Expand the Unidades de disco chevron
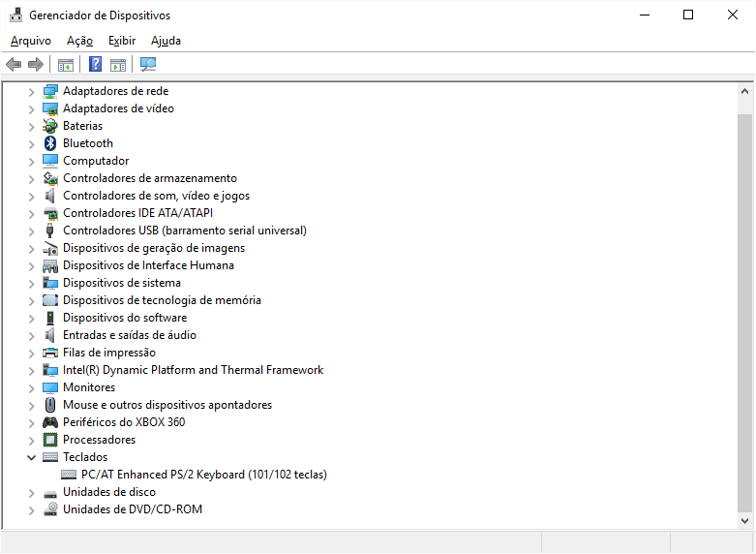The height and width of the screenshot is (554, 756). coord(31,493)
